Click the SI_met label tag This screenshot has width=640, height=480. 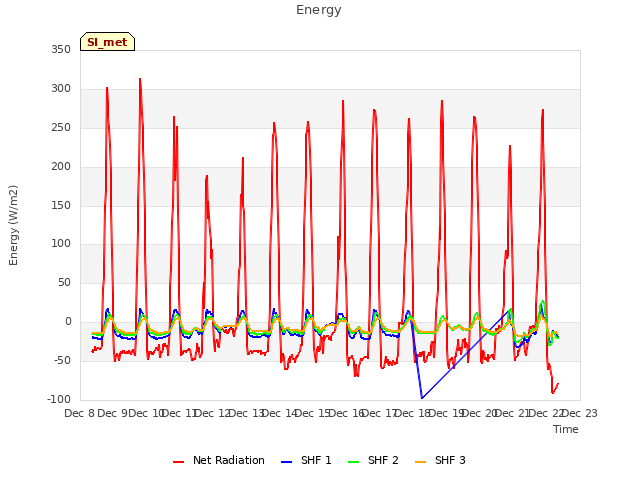[107, 42]
